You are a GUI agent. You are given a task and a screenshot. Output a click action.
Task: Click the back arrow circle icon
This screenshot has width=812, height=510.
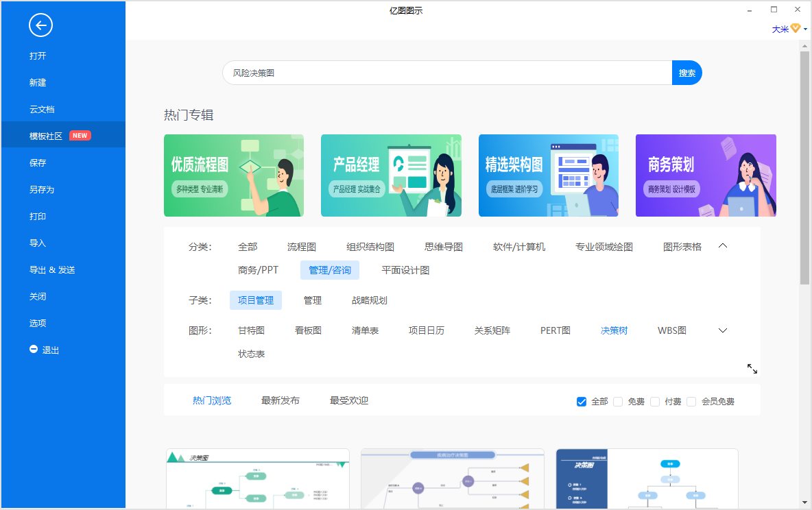click(41, 25)
